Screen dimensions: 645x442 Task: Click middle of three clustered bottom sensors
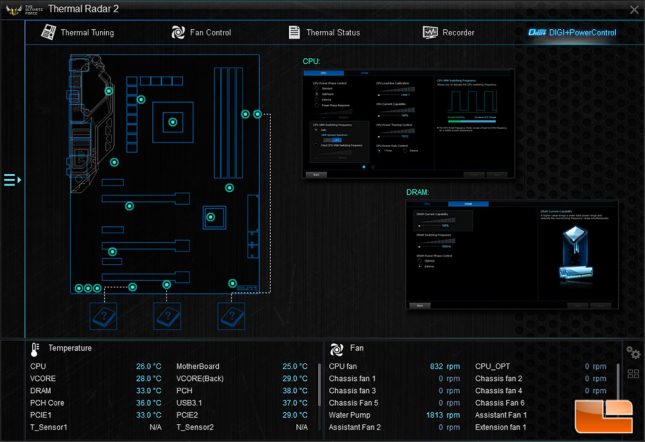click(x=88, y=288)
